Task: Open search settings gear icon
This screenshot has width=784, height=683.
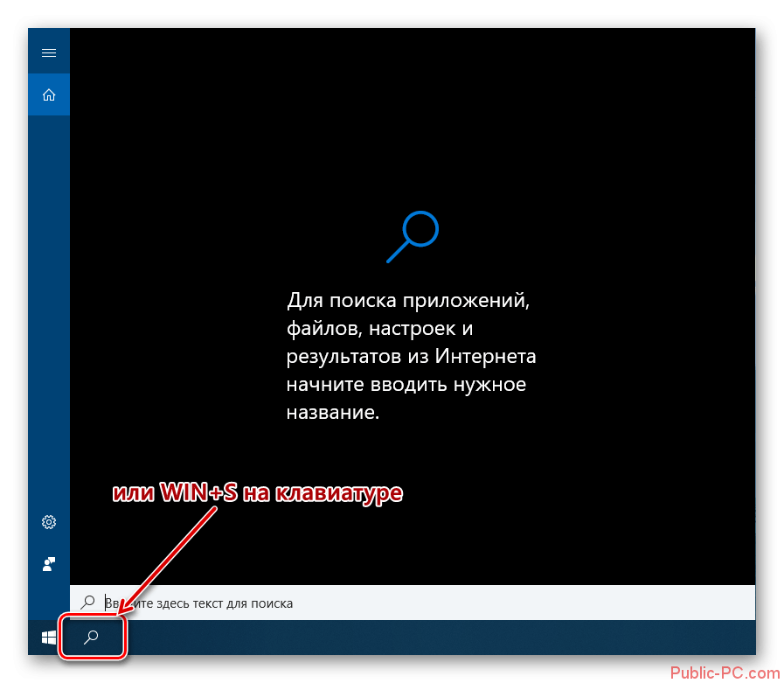Action: (48, 522)
